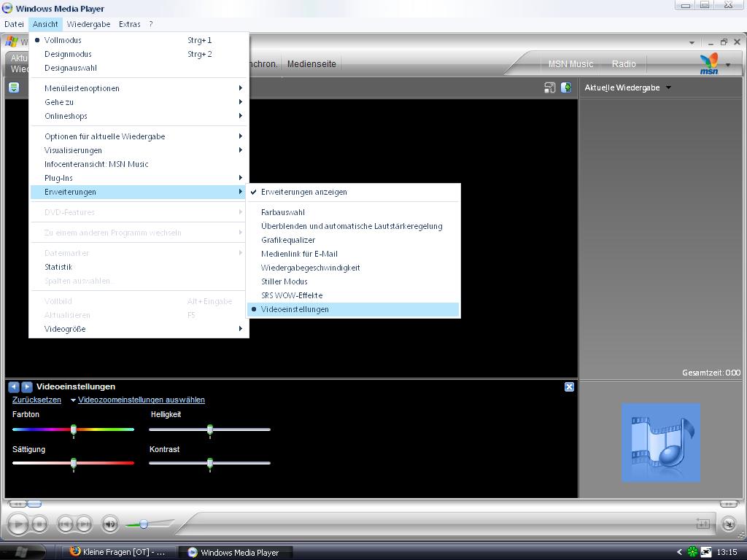Screen dimensions: 747x560
Task: Click the Kontrast contrast slider
Action: point(209,463)
